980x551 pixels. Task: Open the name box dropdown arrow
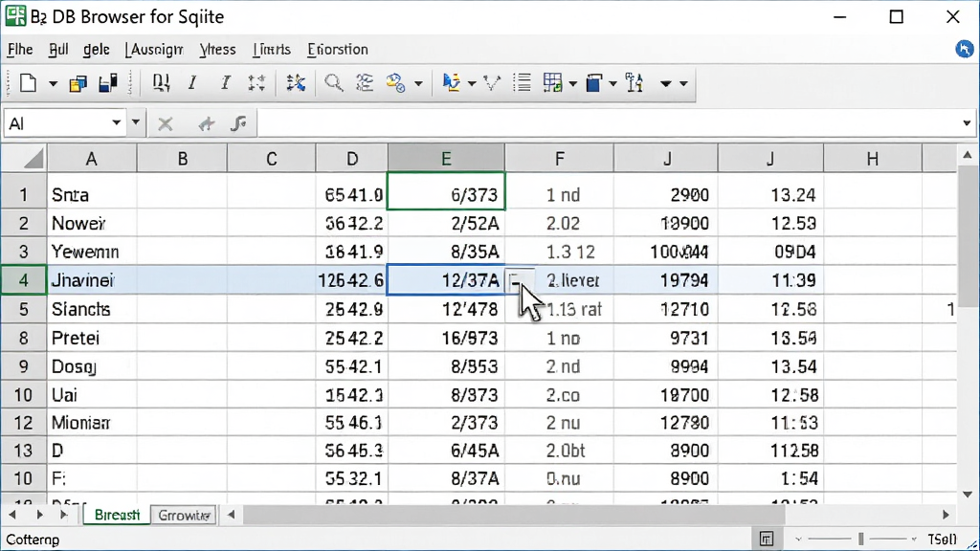click(x=116, y=123)
